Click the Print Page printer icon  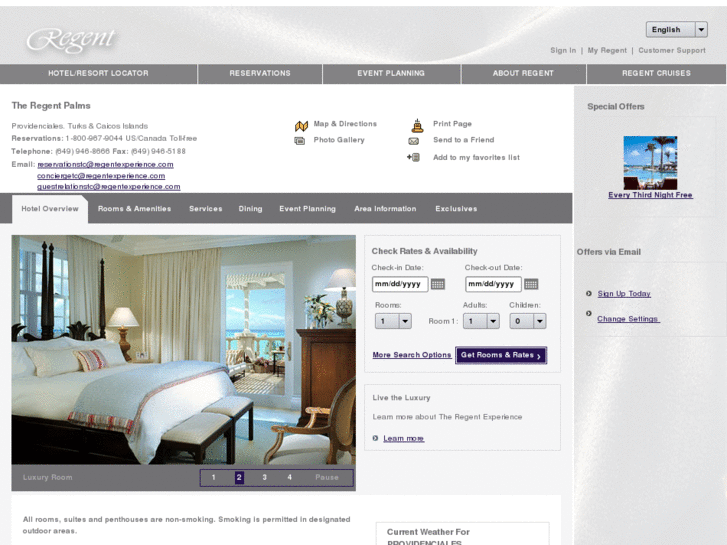tap(417, 126)
